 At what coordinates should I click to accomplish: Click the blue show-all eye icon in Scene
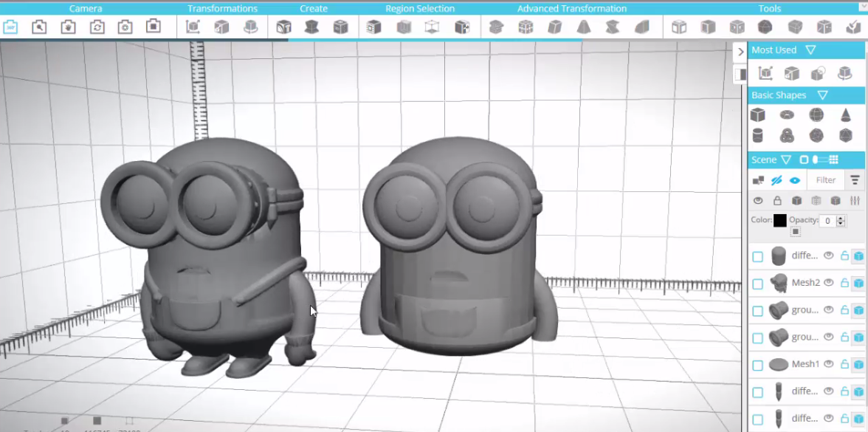(x=795, y=180)
